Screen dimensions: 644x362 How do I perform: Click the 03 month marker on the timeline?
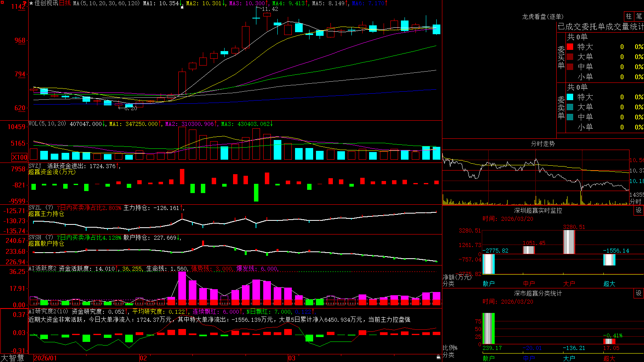coord(292,358)
